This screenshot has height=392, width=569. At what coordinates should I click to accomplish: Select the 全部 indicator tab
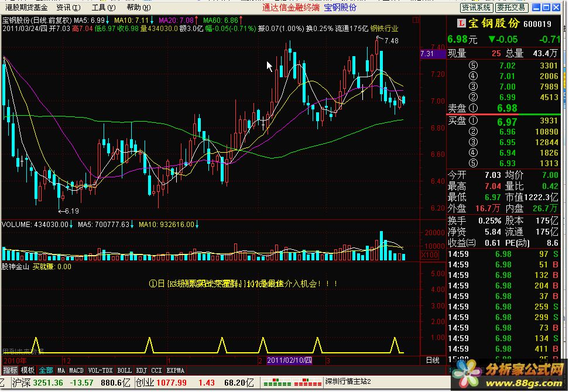coord(46,370)
